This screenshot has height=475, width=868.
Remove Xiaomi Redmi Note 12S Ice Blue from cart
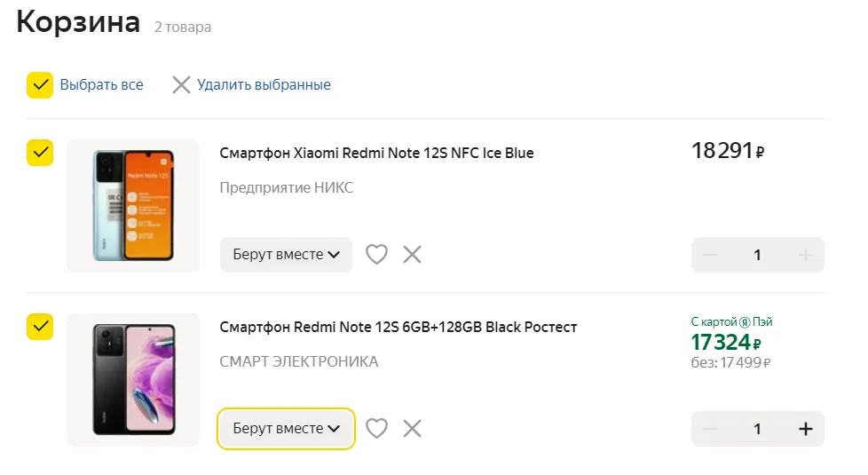(x=412, y=255)
